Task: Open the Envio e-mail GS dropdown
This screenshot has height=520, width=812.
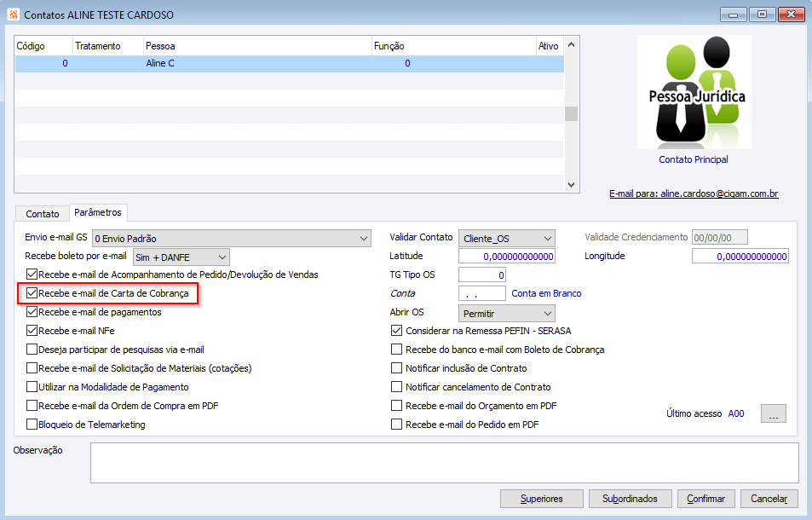Action: pos(232,238)
